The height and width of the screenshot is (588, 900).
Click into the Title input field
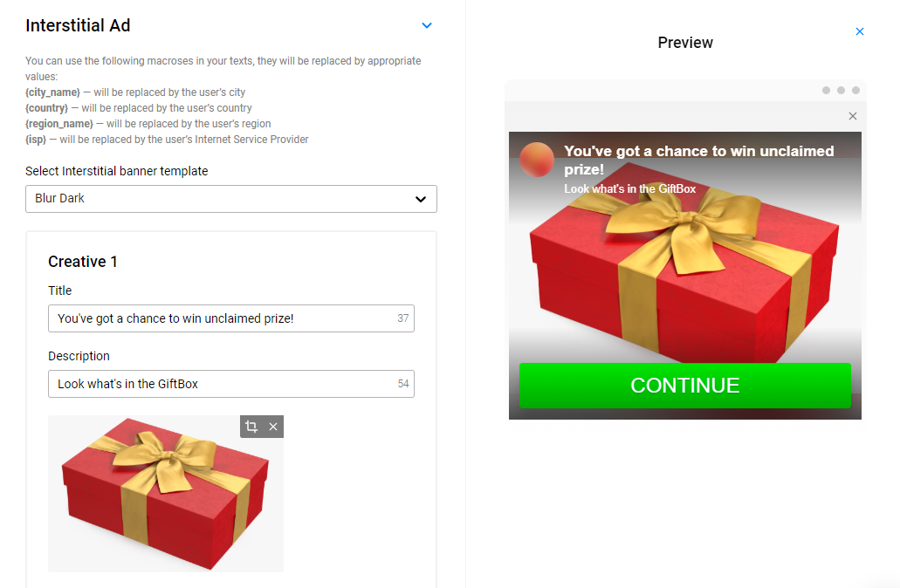click(x=231, y=318)
